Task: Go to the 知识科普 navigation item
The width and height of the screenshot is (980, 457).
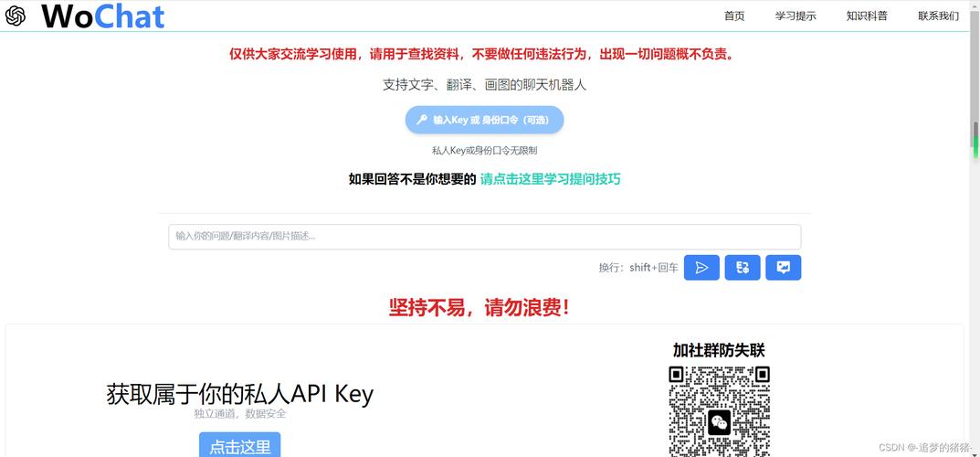Action: tap(867, 16)
